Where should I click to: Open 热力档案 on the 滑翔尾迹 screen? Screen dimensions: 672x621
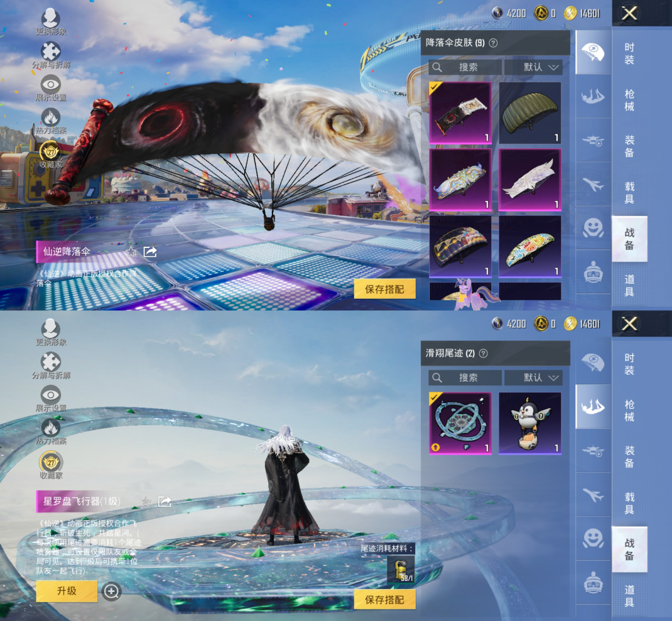tap(51, 432)
